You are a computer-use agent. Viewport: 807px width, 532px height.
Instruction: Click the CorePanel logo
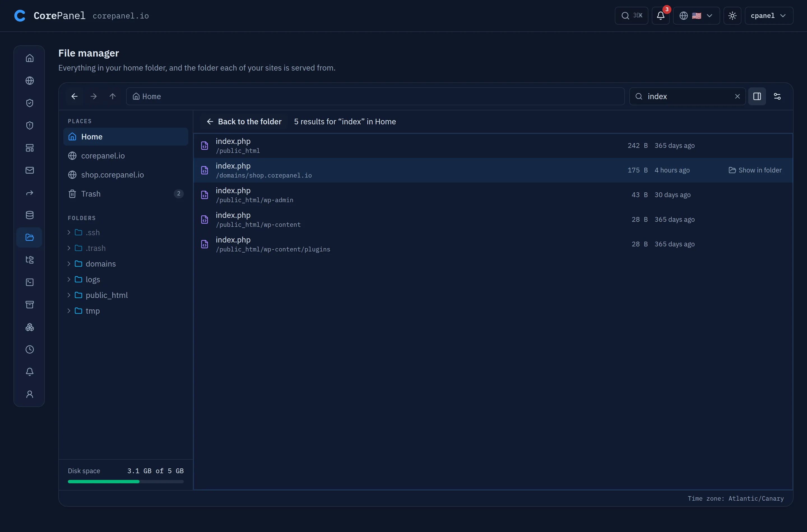pos(50,16)
